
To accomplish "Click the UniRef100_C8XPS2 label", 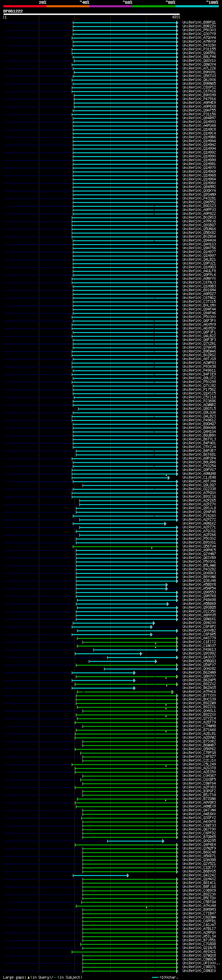I will coord(199,88).
